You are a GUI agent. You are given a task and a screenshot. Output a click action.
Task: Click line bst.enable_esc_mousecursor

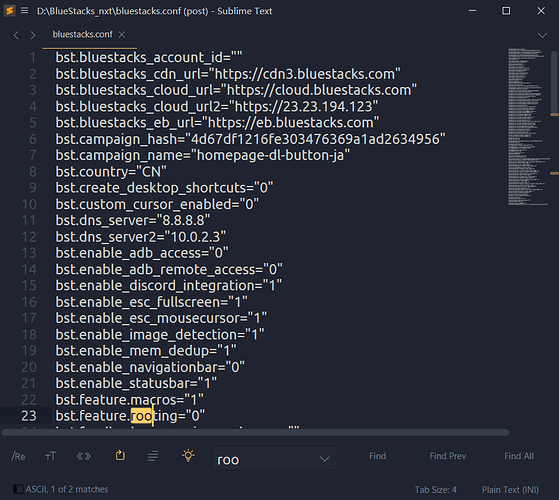coord(161,318)
